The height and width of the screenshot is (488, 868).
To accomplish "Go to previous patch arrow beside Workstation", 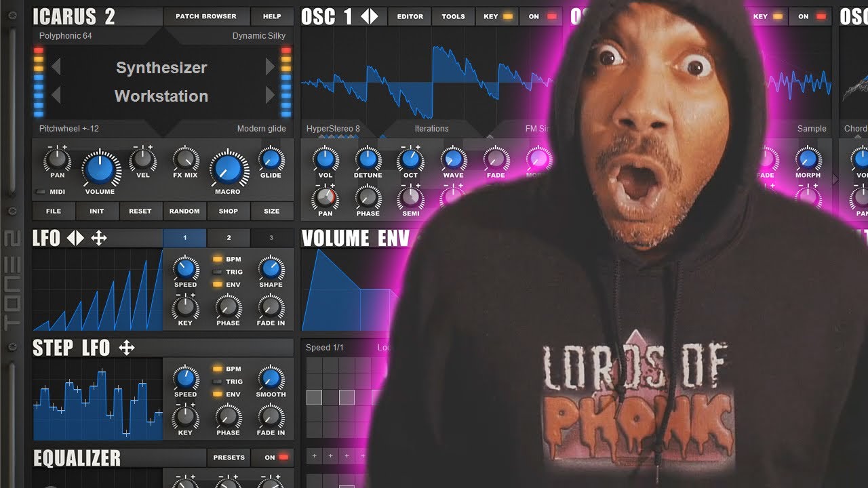I will [56, 96].
